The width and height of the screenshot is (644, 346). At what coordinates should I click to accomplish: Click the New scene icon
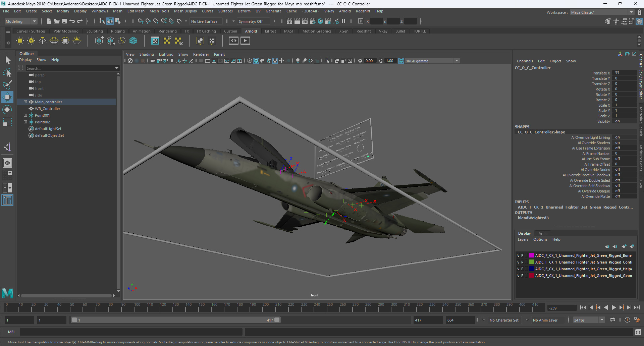(x=49, y=21)
